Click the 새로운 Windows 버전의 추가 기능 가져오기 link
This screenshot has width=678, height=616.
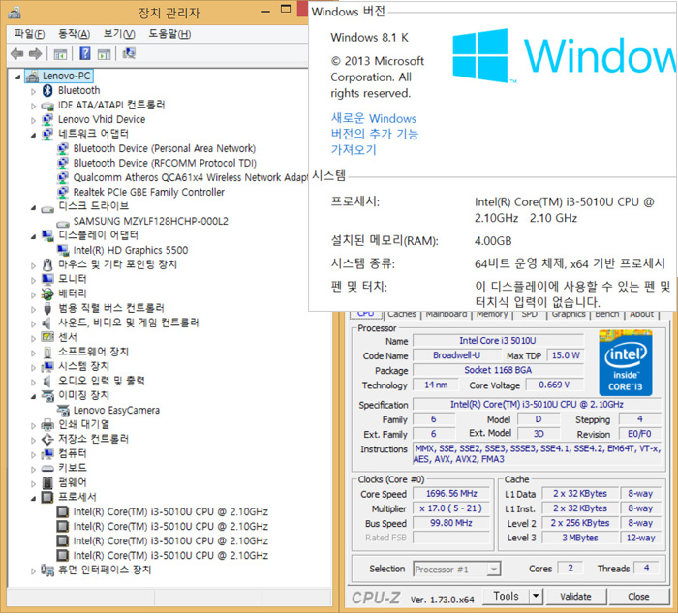pos(375,134)
